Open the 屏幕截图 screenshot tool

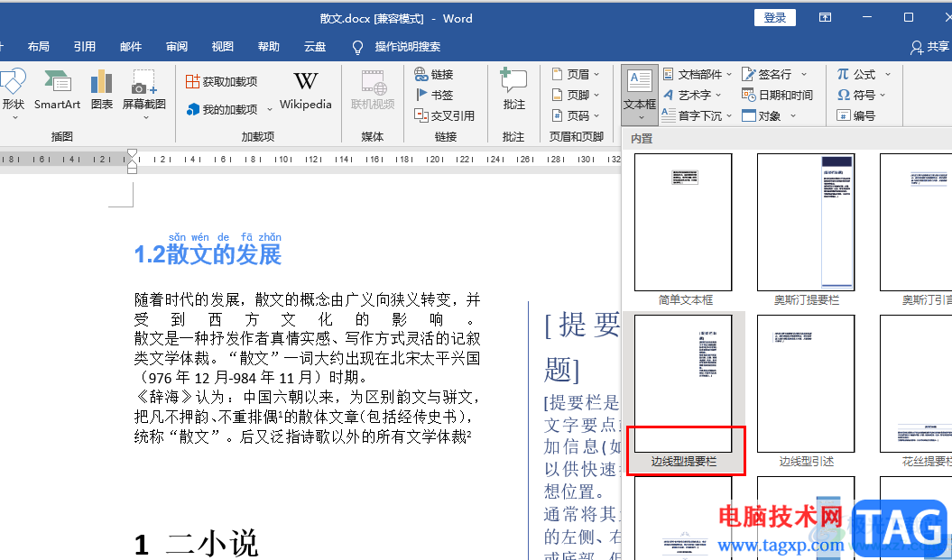point(143,94)
